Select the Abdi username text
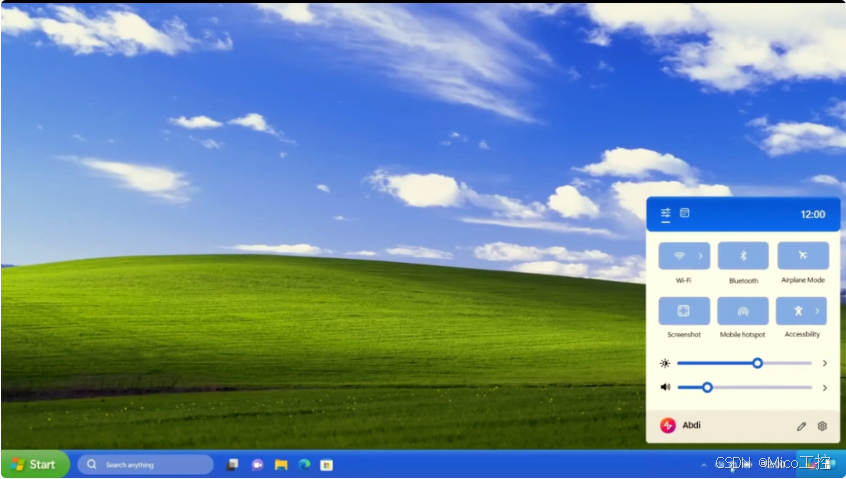This screenshot has width=846, height=479. 691,425
